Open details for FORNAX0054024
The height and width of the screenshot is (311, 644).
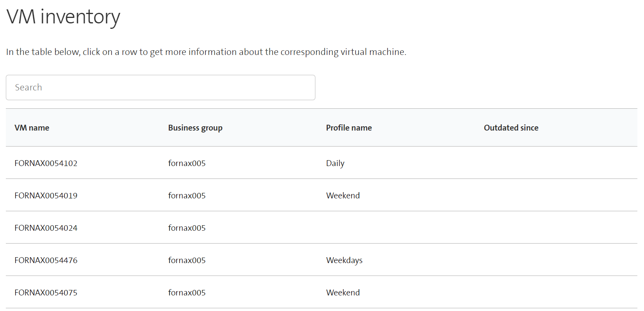46,228
